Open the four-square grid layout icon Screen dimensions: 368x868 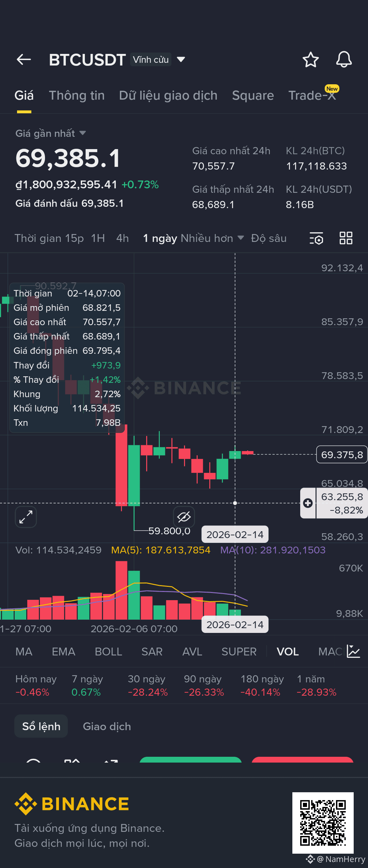[x=346, y=238]
